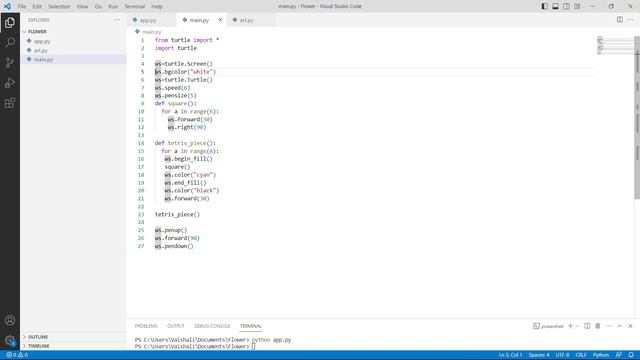Click errors and warnings status indicator
This screenshot has height=360, width=640.
[x=17, y=355]
